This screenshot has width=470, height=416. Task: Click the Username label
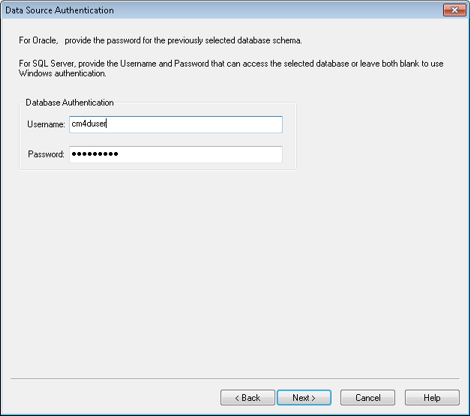click(46, 124)
